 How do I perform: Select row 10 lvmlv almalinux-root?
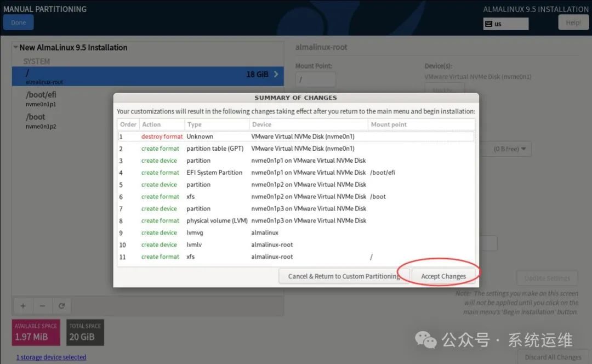[295, 244]
